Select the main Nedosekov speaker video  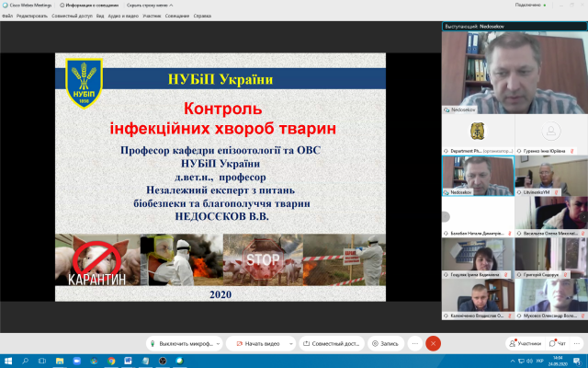[514, 73]
